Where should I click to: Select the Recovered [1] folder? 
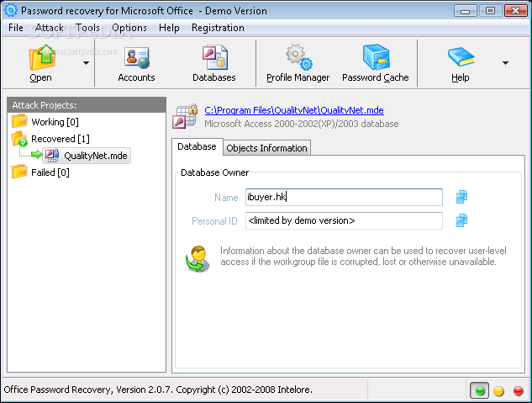(x=61, y=139)
